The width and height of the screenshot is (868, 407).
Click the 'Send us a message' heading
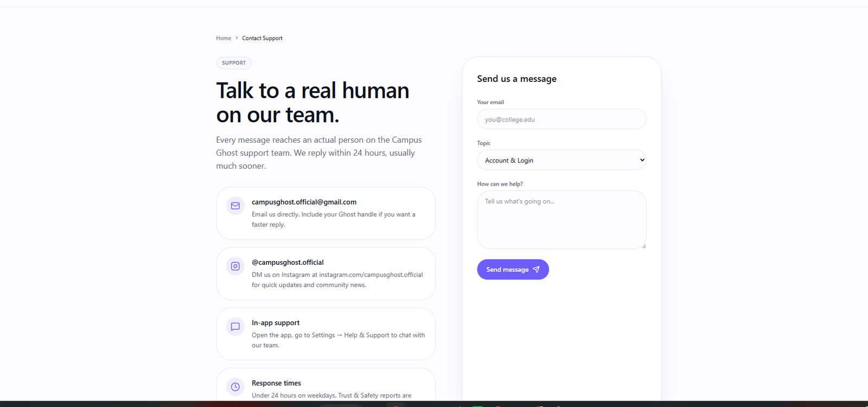point(516,79)
